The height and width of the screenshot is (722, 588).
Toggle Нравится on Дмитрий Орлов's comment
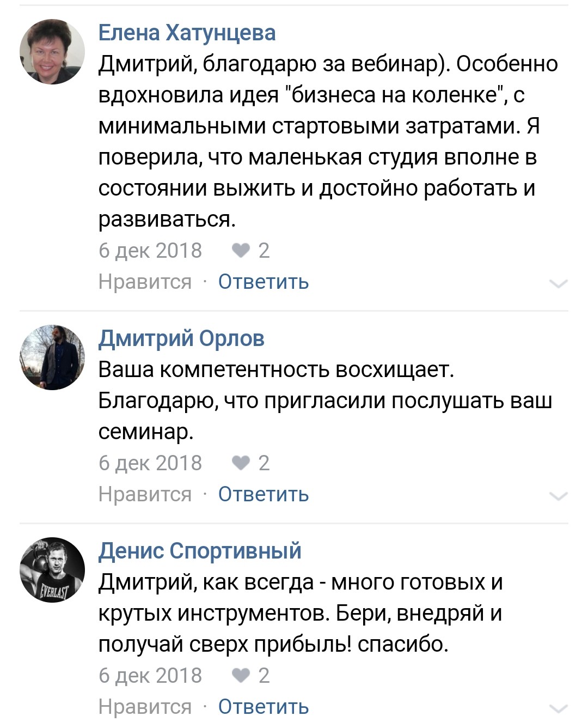click(x=145, y=494)
